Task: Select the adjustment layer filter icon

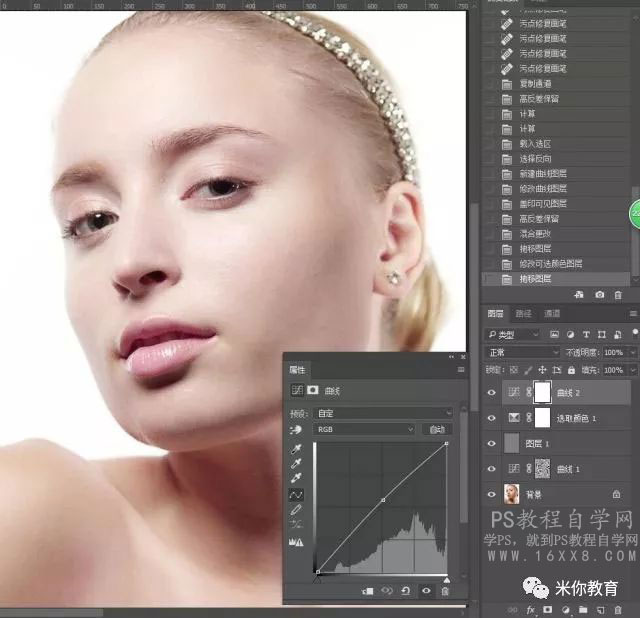Action: coord(570,335)
